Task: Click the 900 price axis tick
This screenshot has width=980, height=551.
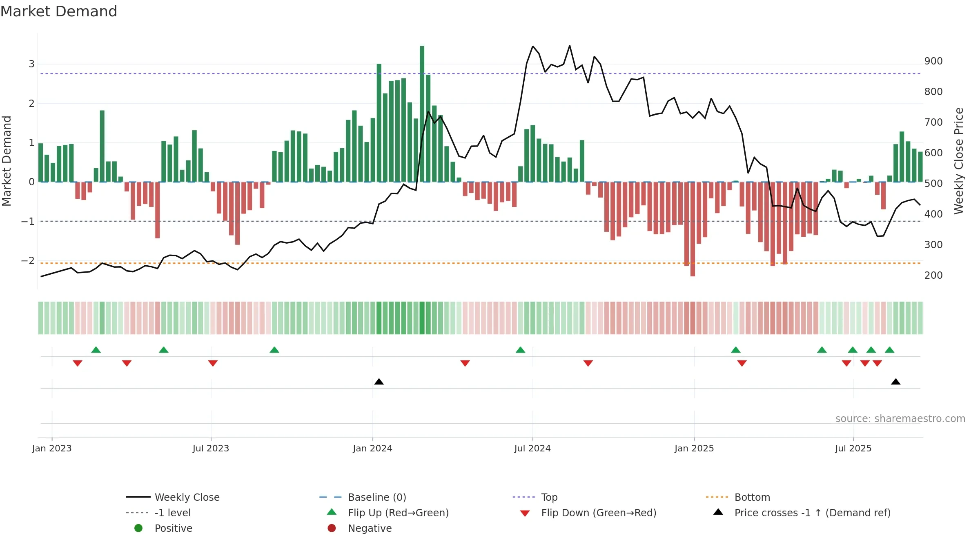Action: pos(933,61)
